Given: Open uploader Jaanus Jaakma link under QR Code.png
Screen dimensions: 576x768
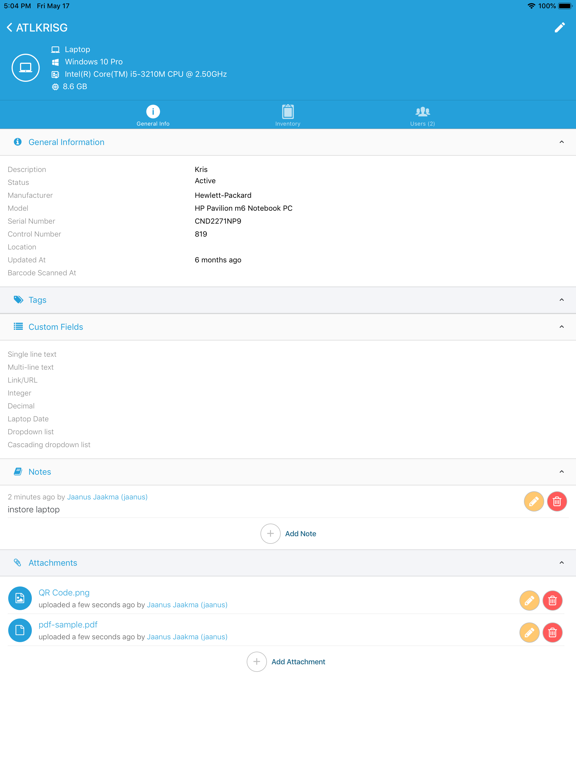Looking at the screenshot, I should pyautogui.click(x=187, y=605).
